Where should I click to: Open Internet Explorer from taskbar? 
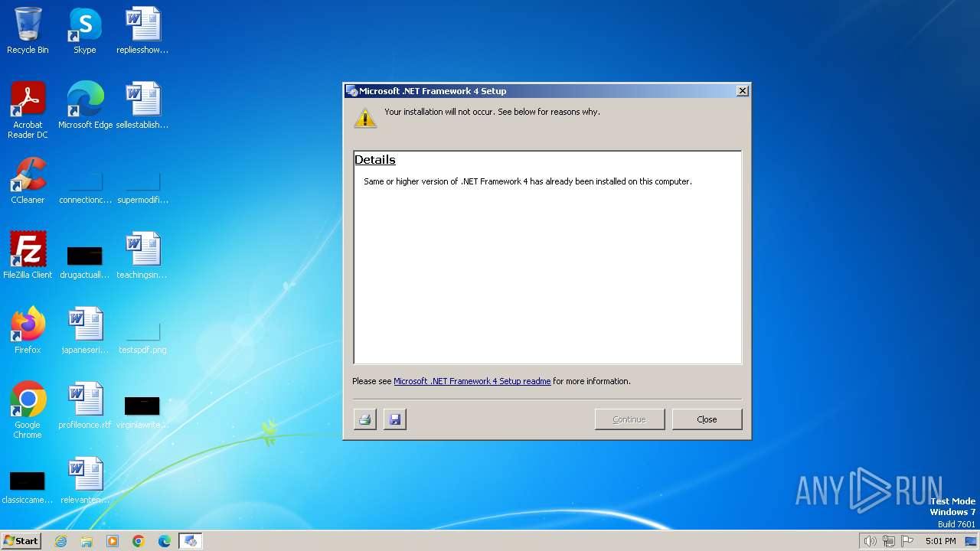pos(60,541)
